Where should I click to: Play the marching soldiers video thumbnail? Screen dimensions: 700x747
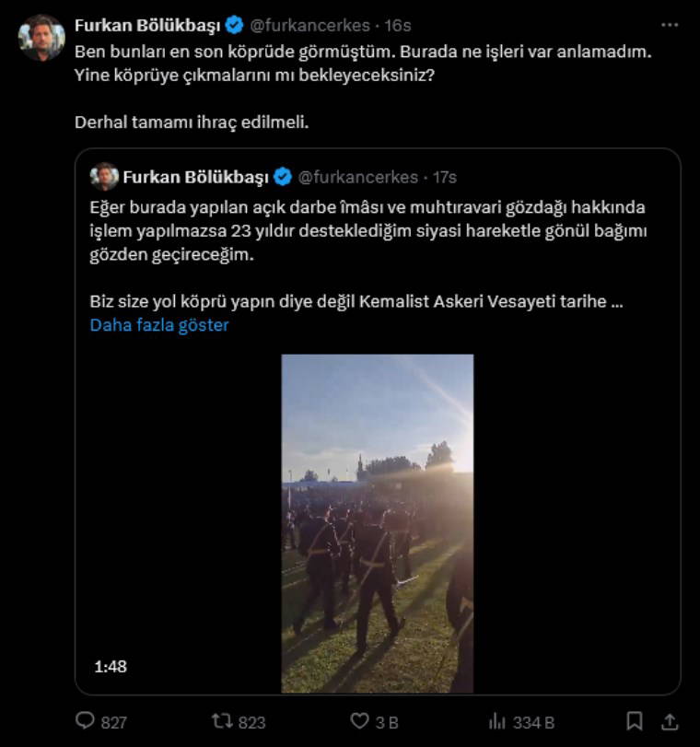pos(377,523)
